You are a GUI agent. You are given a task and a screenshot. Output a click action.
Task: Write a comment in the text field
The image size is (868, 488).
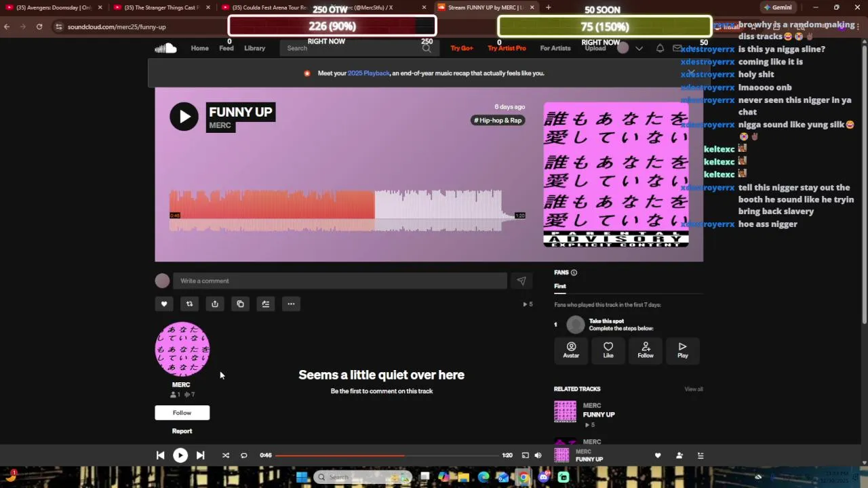(340, 281)
